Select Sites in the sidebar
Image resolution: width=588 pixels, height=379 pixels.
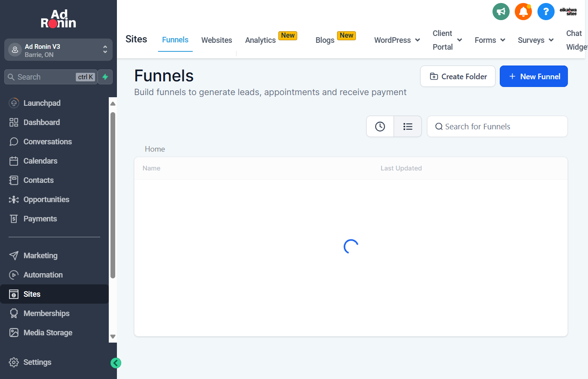coord(54,294)
